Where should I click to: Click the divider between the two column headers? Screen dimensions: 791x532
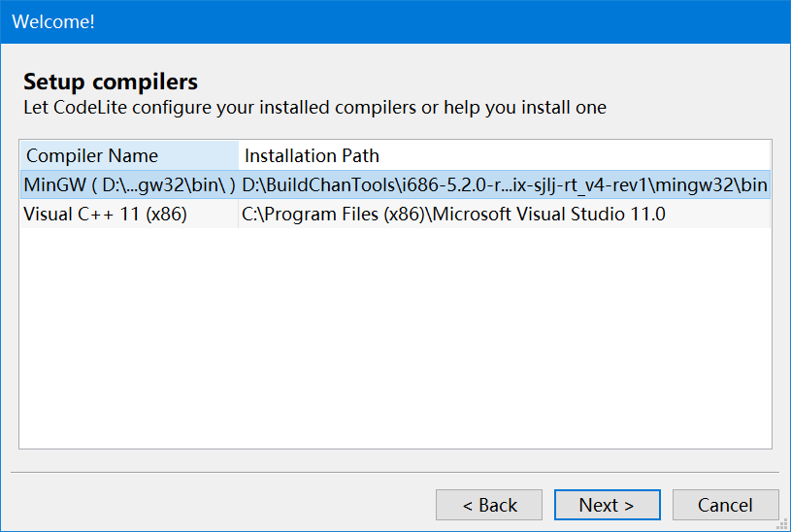pyautogui.click(x=238, y=155)
